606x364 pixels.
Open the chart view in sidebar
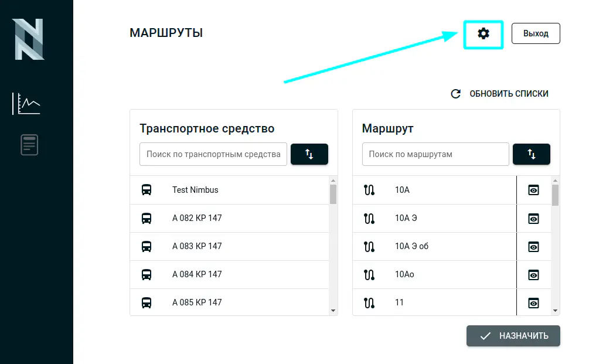28,104
